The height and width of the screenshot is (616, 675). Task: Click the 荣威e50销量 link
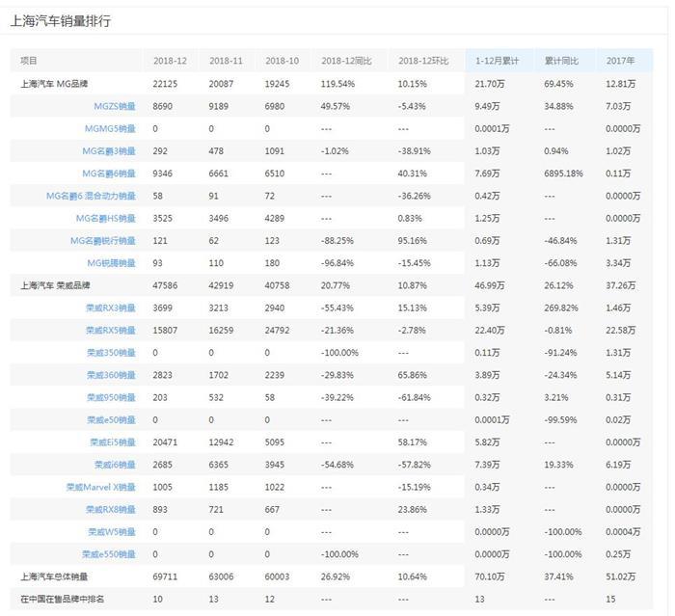pos(111,419)
